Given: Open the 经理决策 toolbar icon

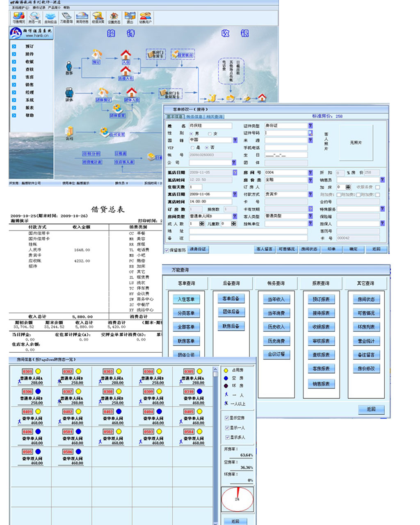Looking at the screenshot, I should point(98,18).
